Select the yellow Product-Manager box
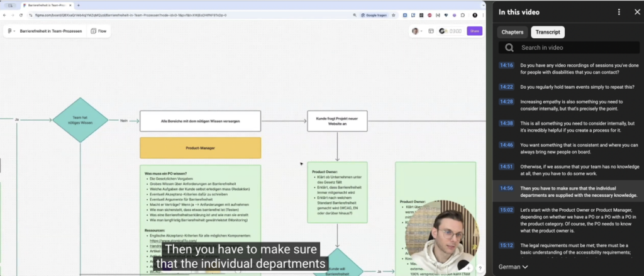This screenshot has height=276, width=644. pos(201,148)
